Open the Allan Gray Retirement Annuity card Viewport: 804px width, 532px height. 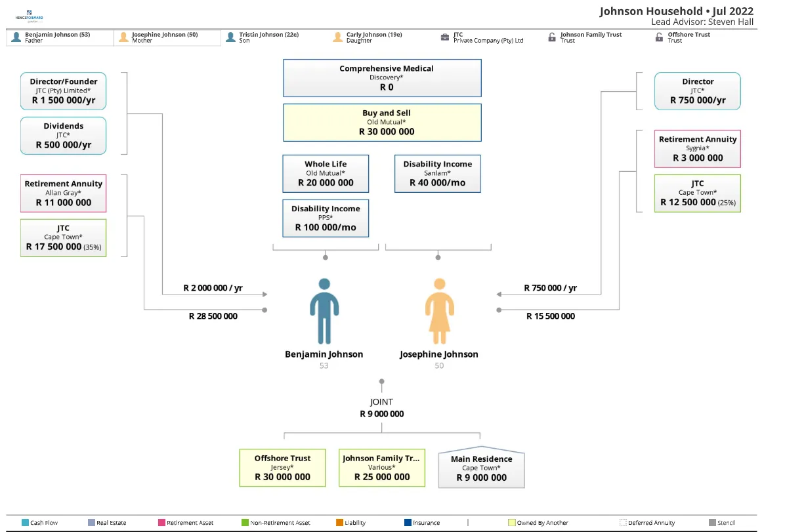[x=64, y=194]
